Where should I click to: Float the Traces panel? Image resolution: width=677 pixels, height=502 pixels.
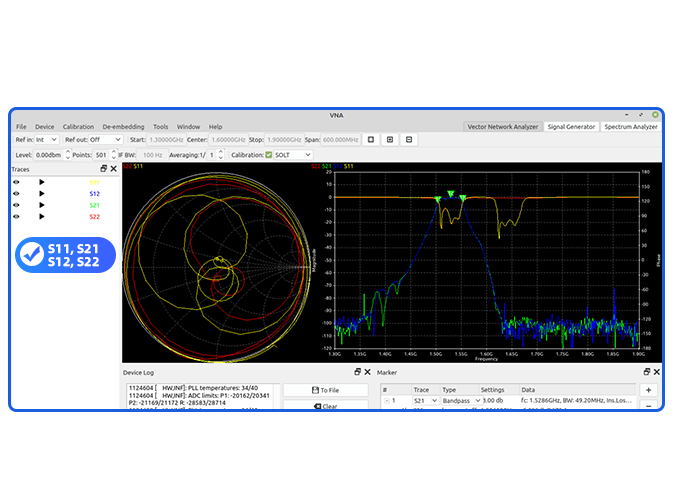104,169
